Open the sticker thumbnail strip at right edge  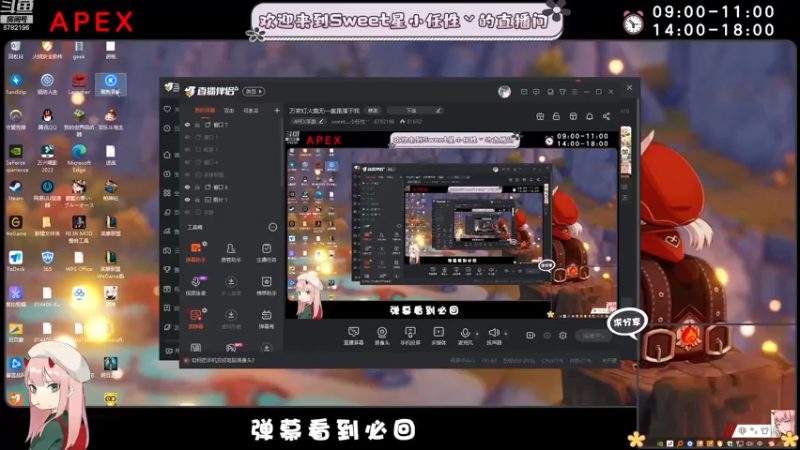(626, 152)
